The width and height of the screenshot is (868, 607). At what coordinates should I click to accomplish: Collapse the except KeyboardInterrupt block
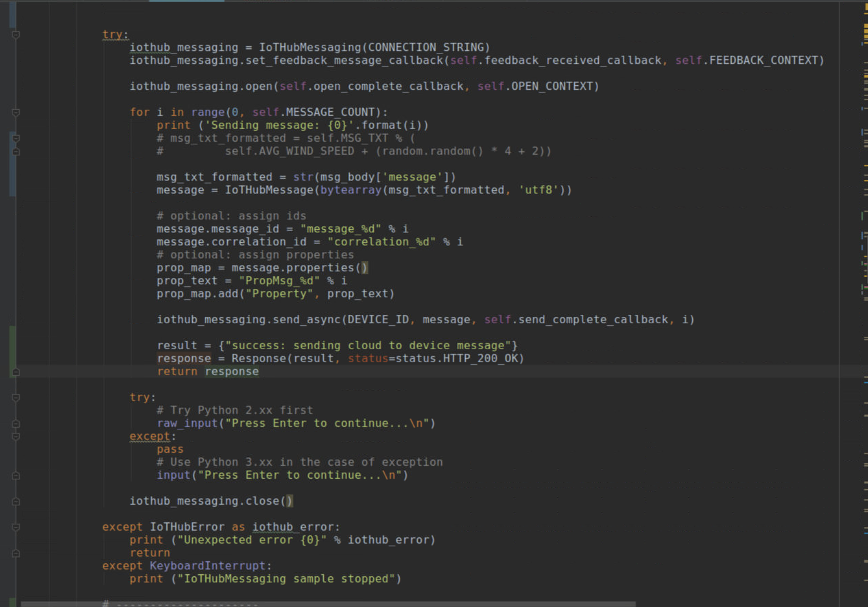15,565
